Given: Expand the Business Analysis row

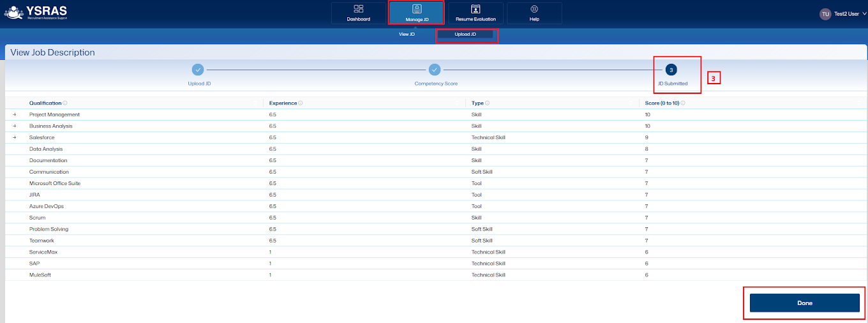Looking at the screenshot, I should (14, 126).
